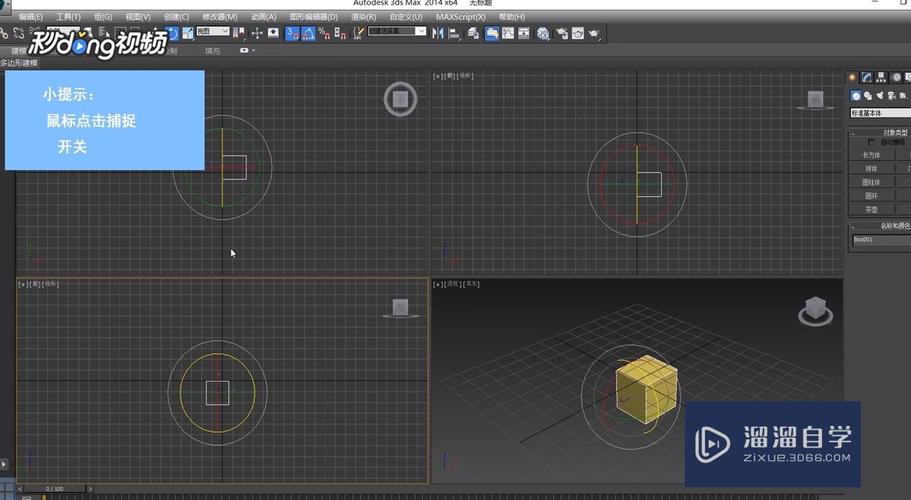Open the 渲染(R) menu
The image size is (911, 500).
(364, 17)
